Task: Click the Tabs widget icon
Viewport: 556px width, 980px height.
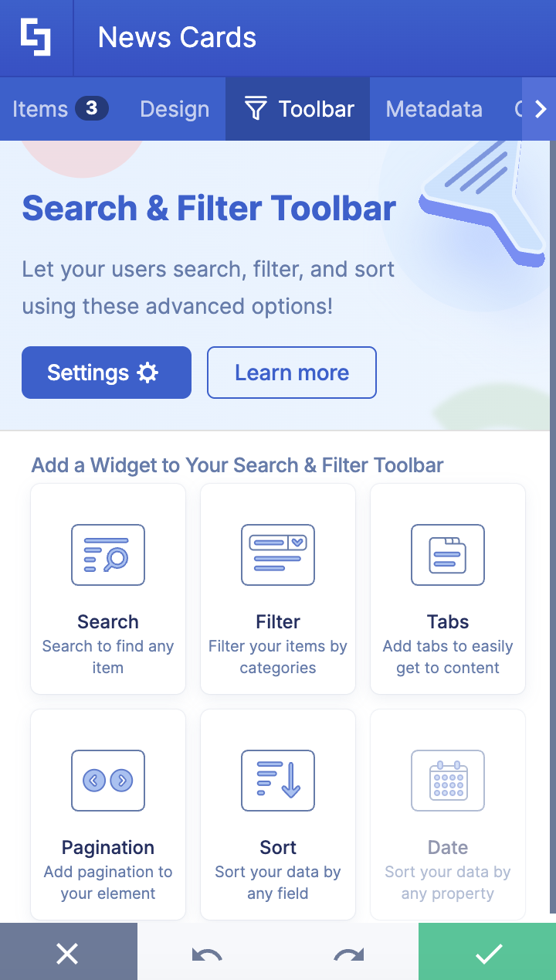Action: (x=447, y=555)
